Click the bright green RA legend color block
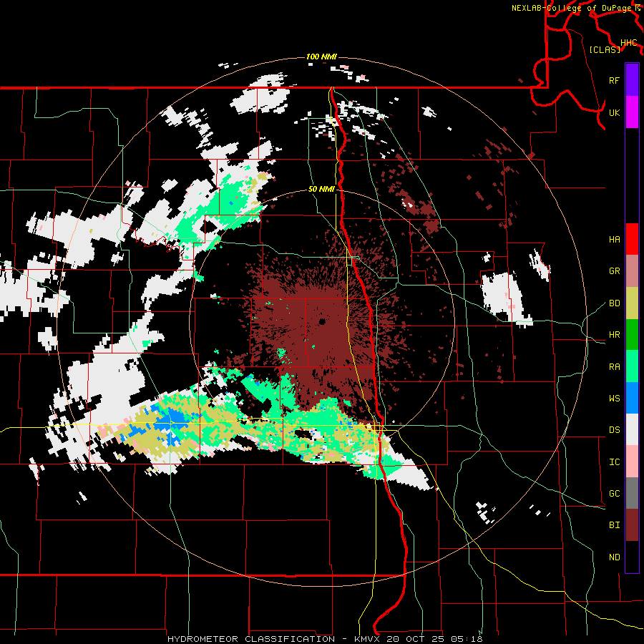Image resolution: width=644 pixels, height=644 pixels. click(632, 366)
